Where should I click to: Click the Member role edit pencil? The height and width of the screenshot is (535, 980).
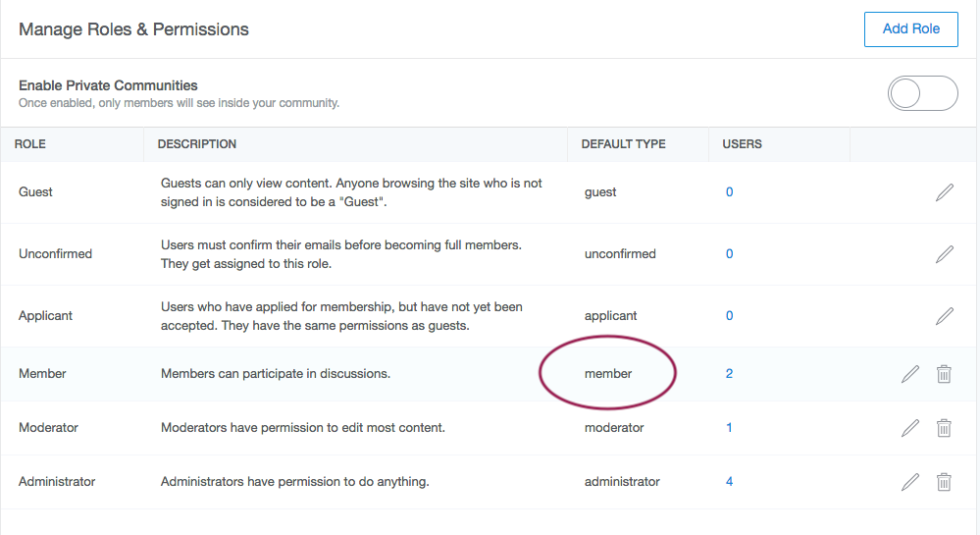tap(910, 374)
